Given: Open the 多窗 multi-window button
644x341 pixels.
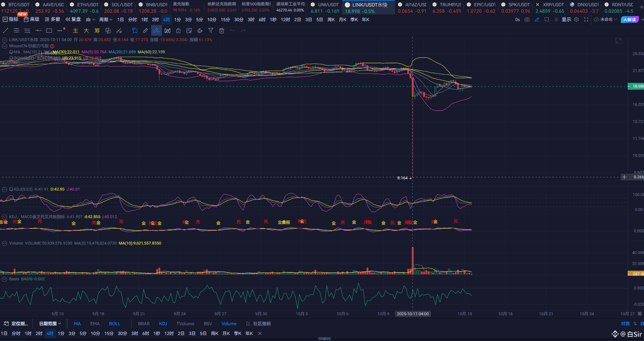Looking at the screenshot, I should point(52,20).
